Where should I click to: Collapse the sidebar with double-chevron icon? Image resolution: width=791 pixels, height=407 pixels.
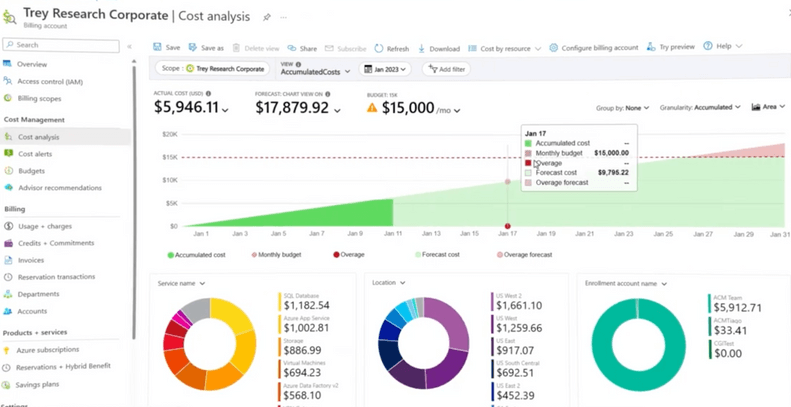point(129,46)
